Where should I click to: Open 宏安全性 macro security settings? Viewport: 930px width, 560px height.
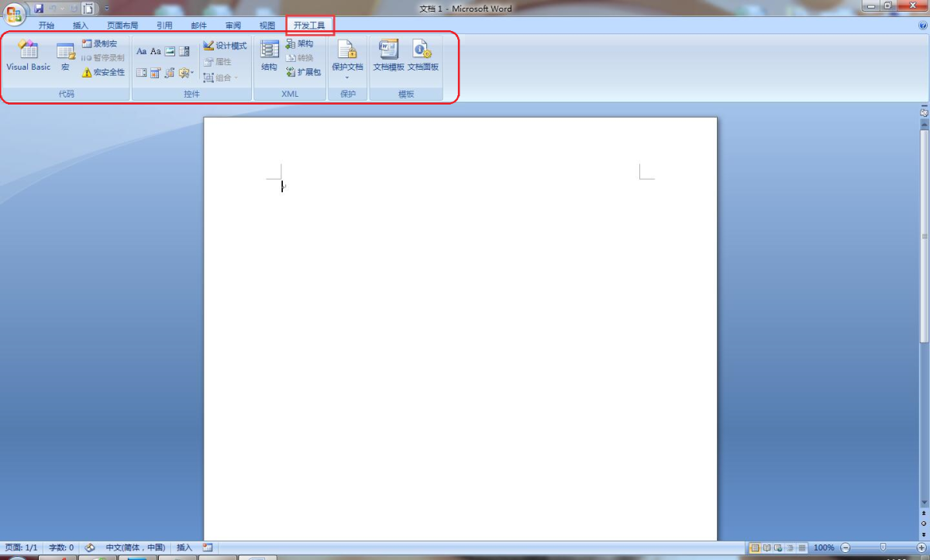[103, 72]
